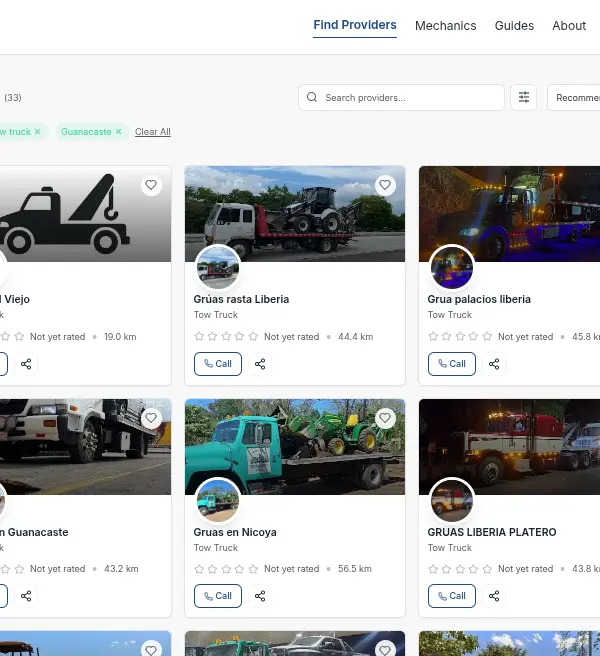Open GRUAS LIBERIA PLATERO cover photo
This screenshot has width=600, height=656.
pos(509,447)
